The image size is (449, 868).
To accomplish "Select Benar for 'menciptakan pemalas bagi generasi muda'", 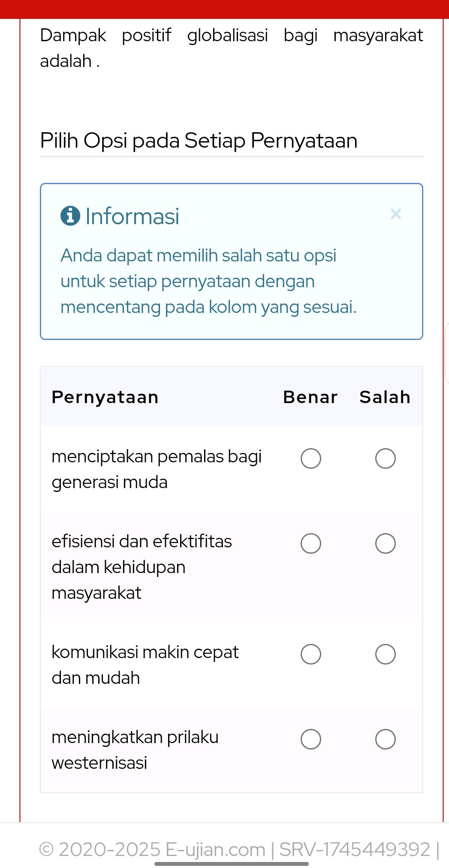I will 310,458.
